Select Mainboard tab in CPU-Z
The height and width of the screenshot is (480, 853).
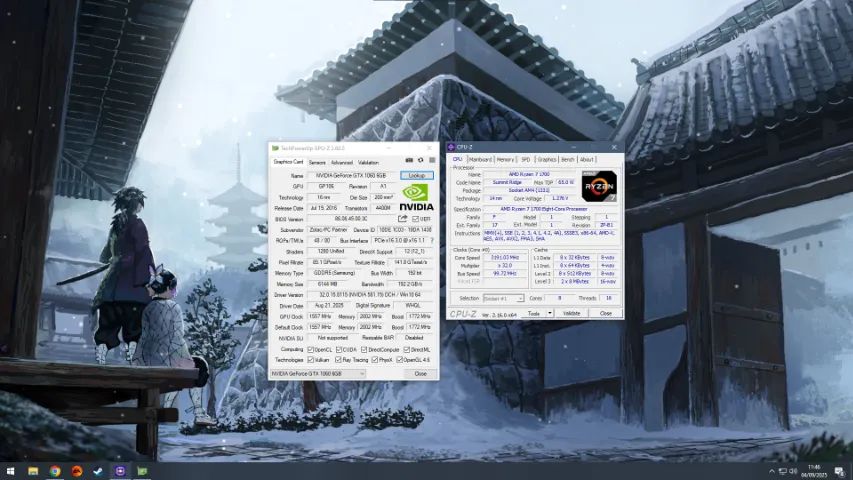tap(480, 159)
